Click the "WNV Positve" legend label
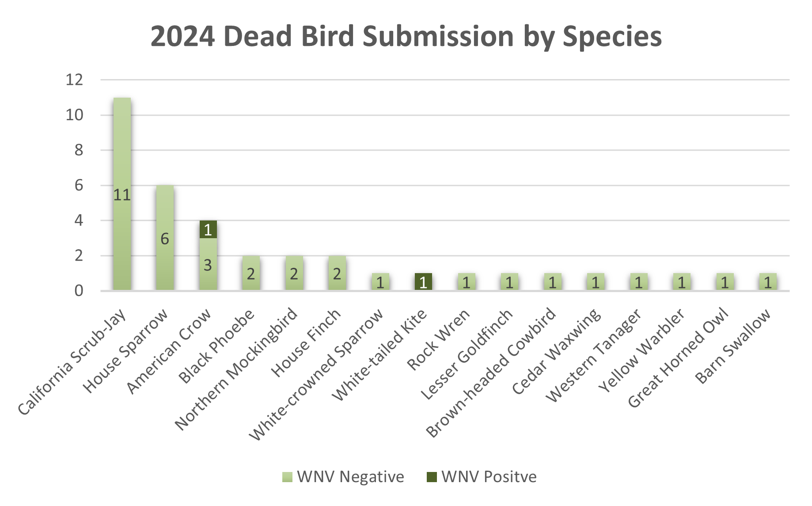 (x=489, y=477)
